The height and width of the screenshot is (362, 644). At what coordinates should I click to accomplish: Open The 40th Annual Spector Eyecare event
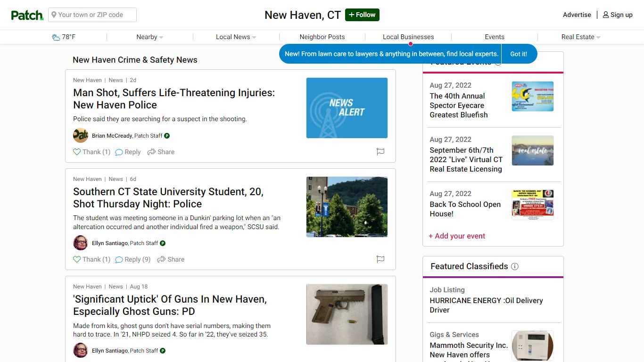click(459, 105)
